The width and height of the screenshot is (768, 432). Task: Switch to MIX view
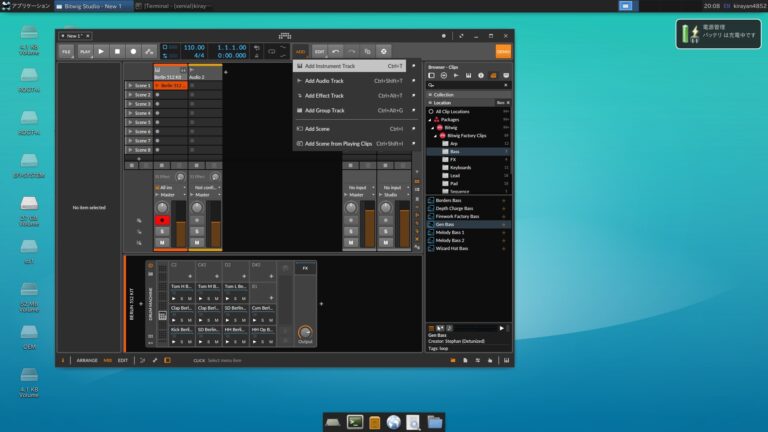coord(108,360)
